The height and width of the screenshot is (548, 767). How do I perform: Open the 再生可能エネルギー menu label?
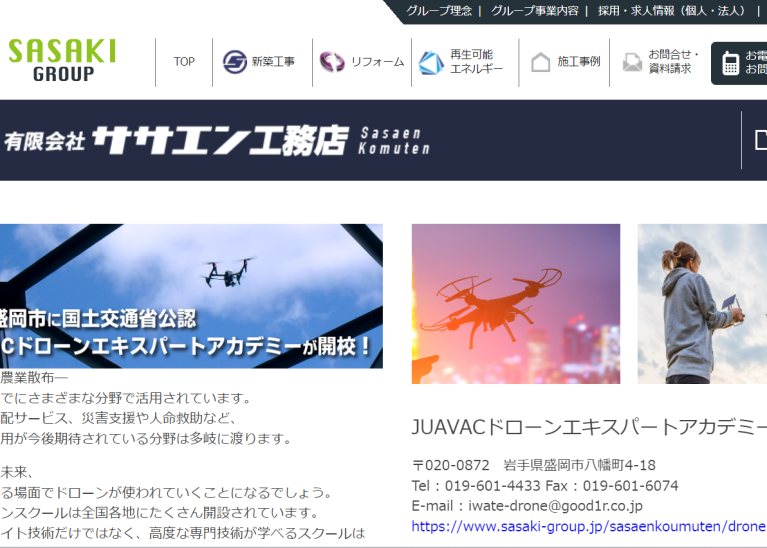pyautogui.click(x=476, y=62)
